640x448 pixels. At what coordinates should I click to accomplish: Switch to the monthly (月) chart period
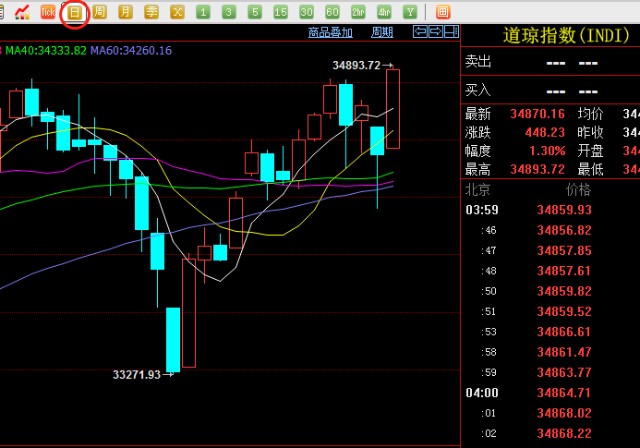pos(125,12)
